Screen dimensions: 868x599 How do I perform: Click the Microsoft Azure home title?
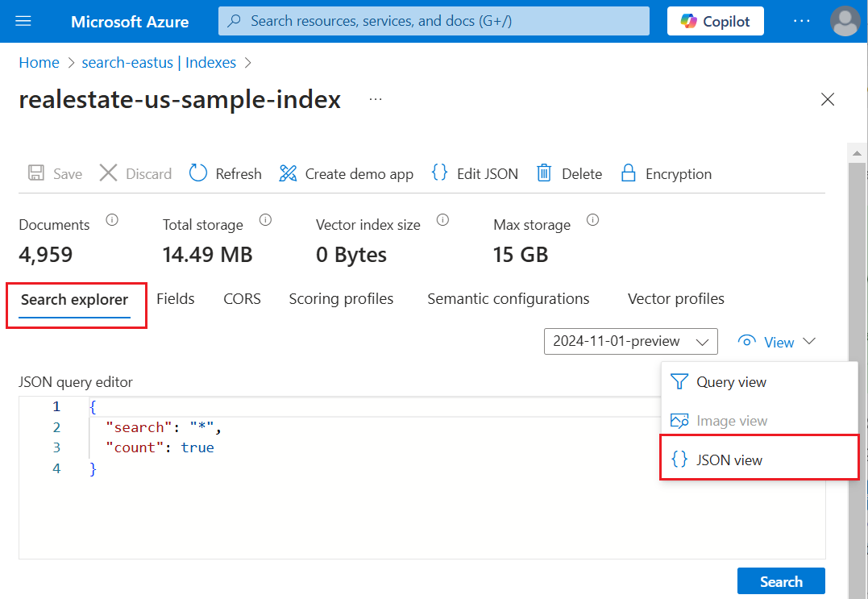tap(130, 22)
